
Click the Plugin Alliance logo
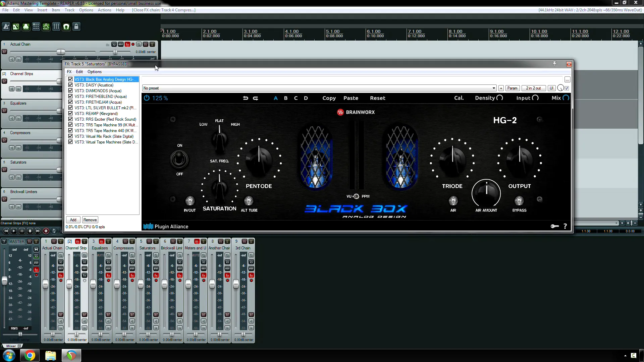[166, 226]
